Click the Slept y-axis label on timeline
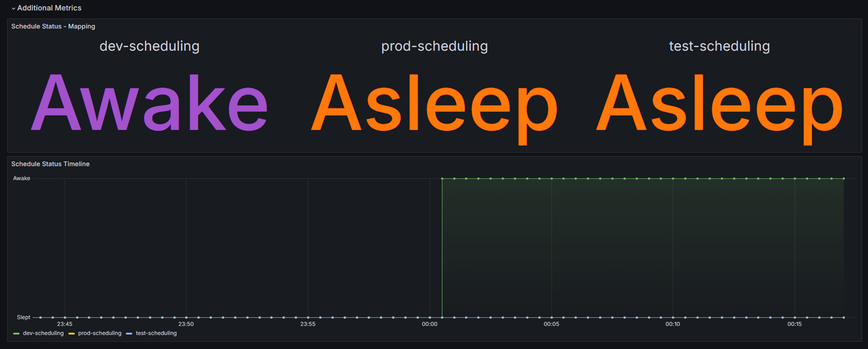The image size is (868, 349). (x=24, y=317)
